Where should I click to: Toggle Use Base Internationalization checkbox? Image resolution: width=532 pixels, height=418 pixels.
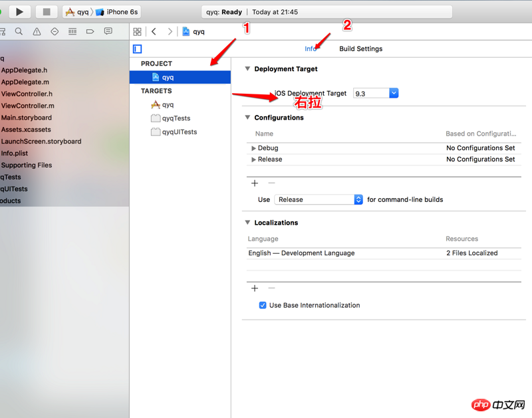click(263, 305)
